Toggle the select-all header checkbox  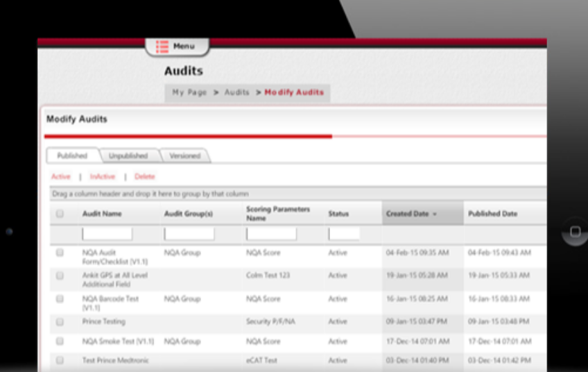pyautogui.click(x=60, y=214)
